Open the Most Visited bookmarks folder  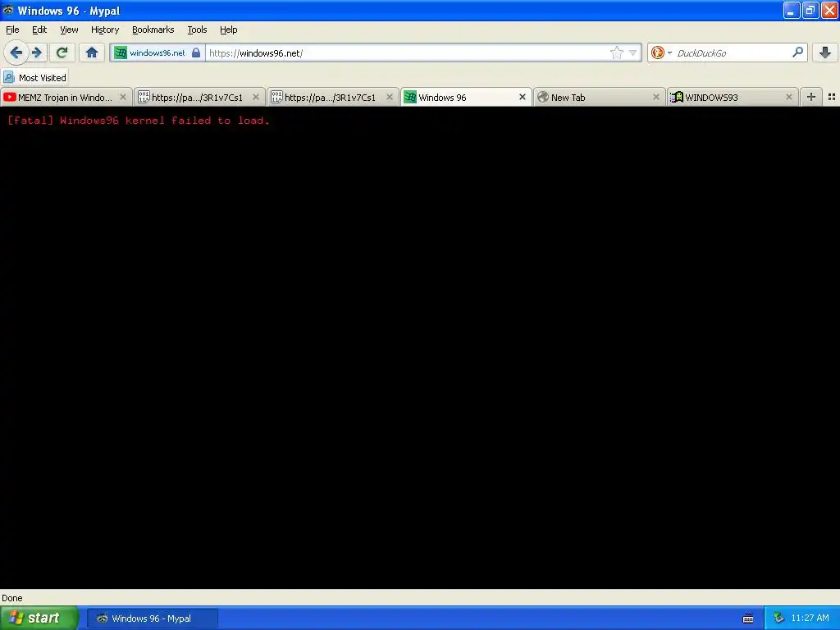[x=34, y=78]
